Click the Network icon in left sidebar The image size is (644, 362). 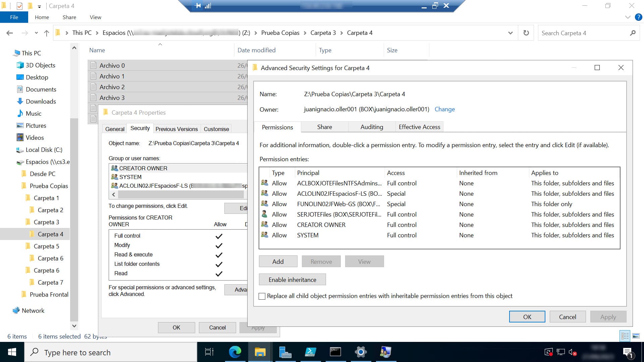click(x=33, y=310)
